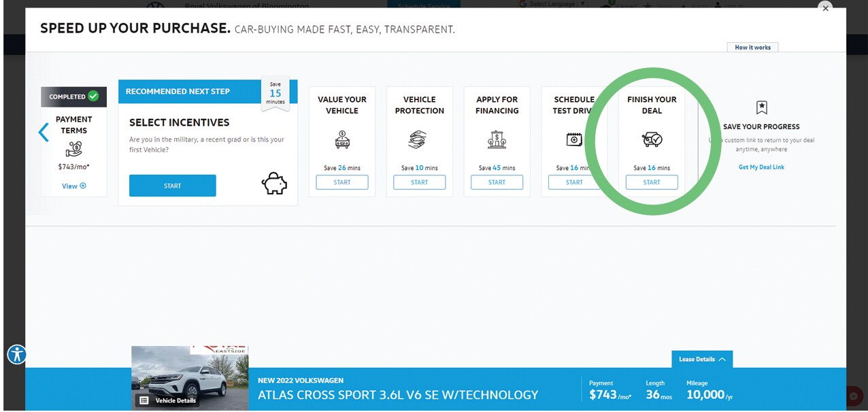Close the Speed Up Your Purchase dialog
The width and height of the screenshot is (868, 412).
(x=825, y=8)
